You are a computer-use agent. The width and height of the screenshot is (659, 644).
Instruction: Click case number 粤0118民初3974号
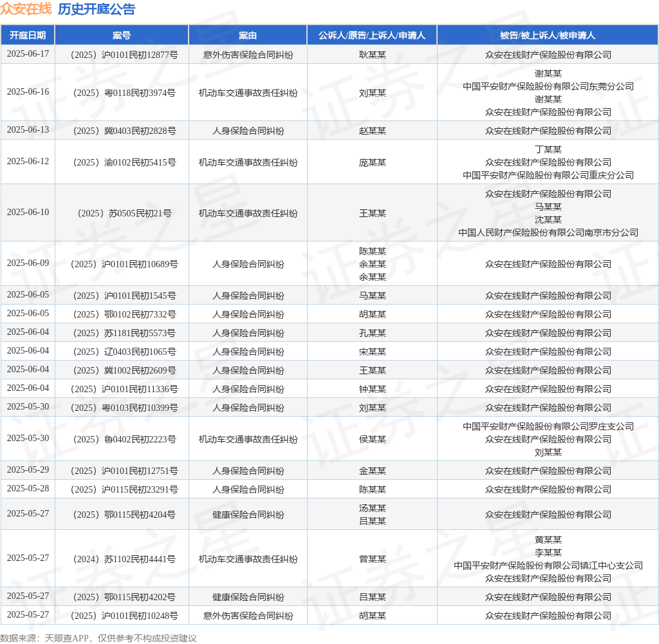[124, 93]
